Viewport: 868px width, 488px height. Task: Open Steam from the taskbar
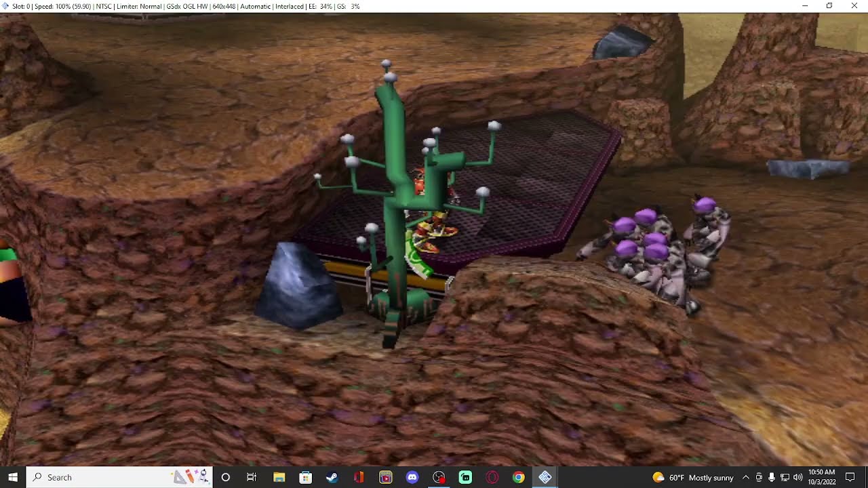[332, 477]
